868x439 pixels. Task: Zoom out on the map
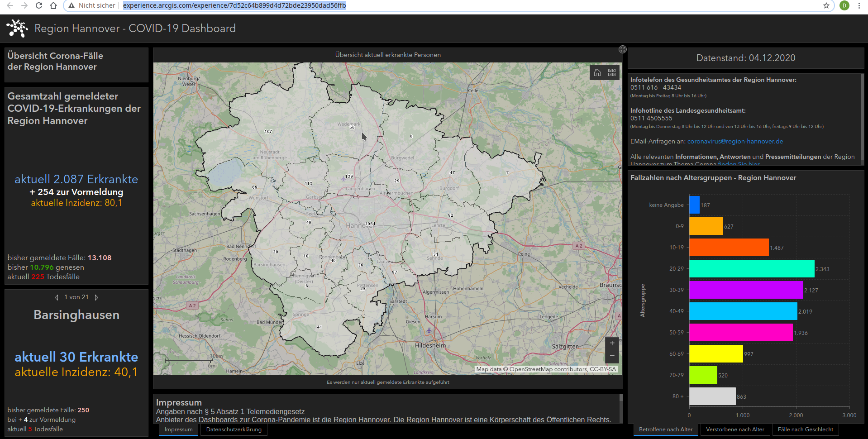(612, 356)
